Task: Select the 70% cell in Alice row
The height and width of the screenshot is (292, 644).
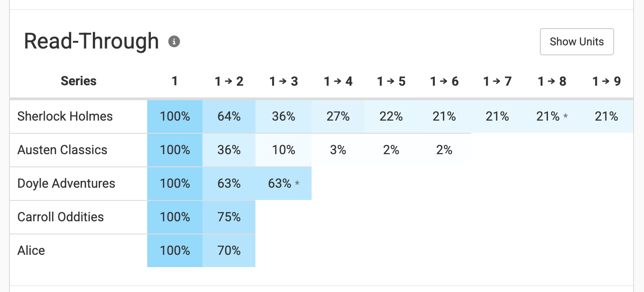Action: tap(229, 251)
